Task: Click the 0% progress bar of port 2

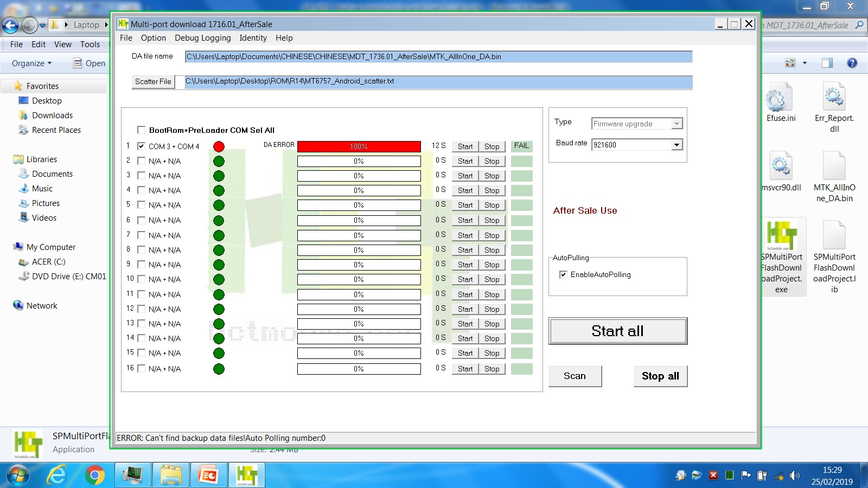Action: (x=359, y=161)
